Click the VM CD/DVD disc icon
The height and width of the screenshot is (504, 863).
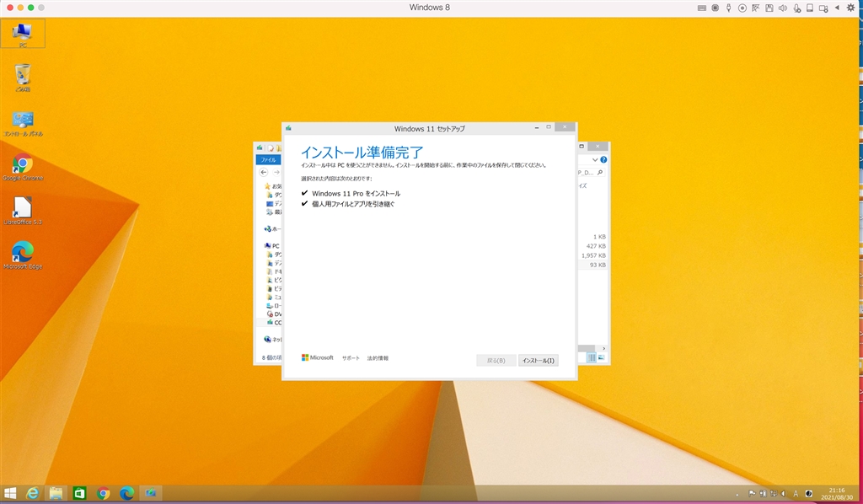coord(742,8)
